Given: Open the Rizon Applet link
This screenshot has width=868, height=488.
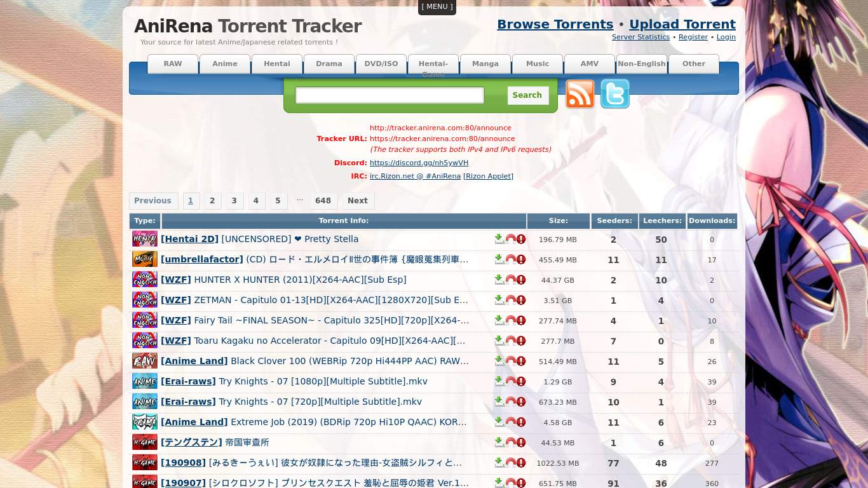Looking at the screenshot, I should pyautogui.click(x=488, y=177).
